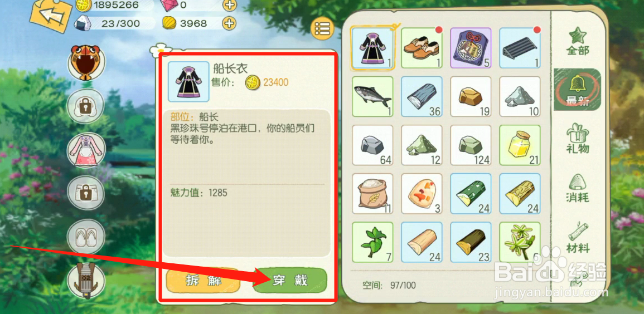Select the yellow jar item with 21
Screen dimensions: 644x314
click(x=520, y=145)
